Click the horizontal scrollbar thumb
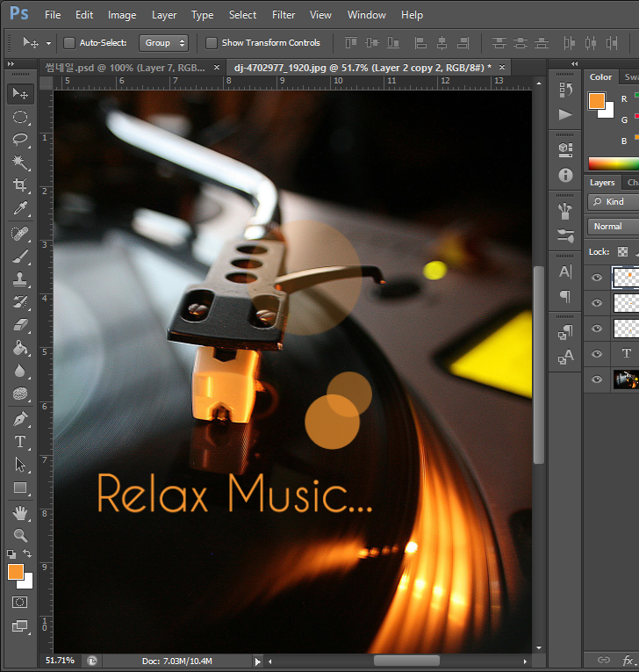Viewport: 639px width, 672px height. (x=406, y=661)
